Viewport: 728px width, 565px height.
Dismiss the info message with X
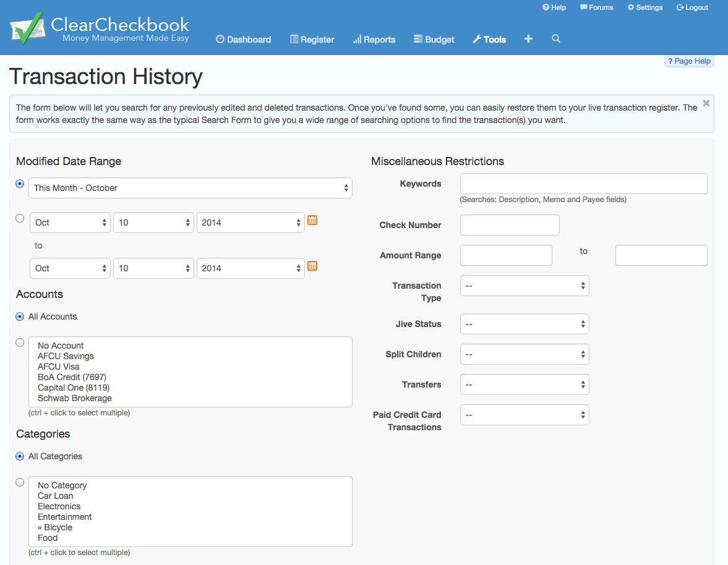point(706,104)
